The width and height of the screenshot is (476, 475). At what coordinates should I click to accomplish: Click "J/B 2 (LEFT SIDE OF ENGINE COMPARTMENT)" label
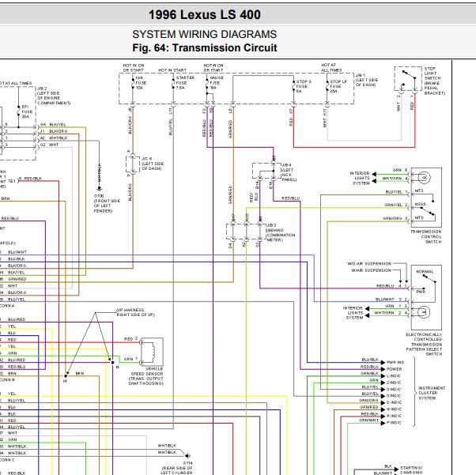coord(54,96)
